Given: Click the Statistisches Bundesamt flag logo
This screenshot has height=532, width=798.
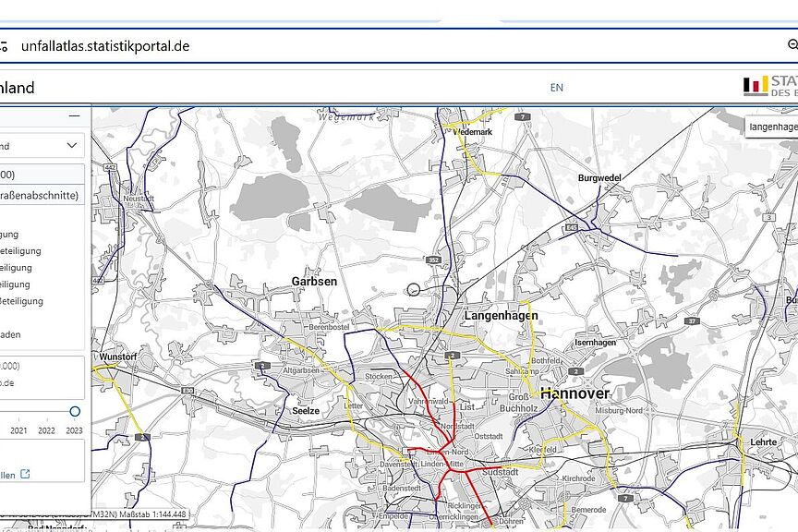Looking at the screenshot, I should coord(756,87).
